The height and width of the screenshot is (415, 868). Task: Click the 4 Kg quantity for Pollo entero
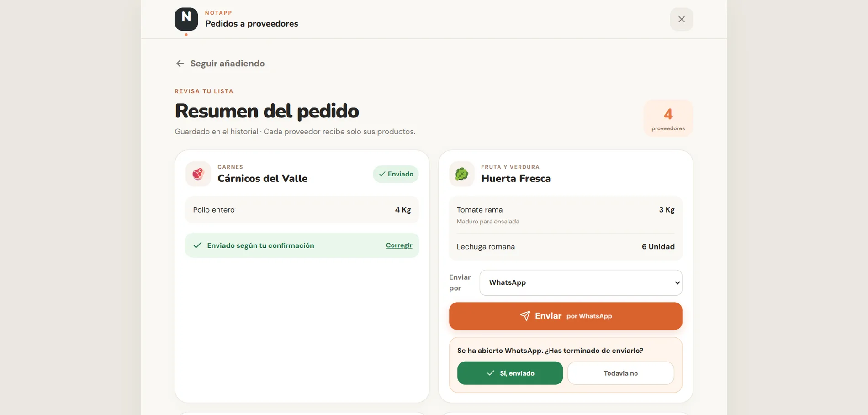[x=403, y=210]
